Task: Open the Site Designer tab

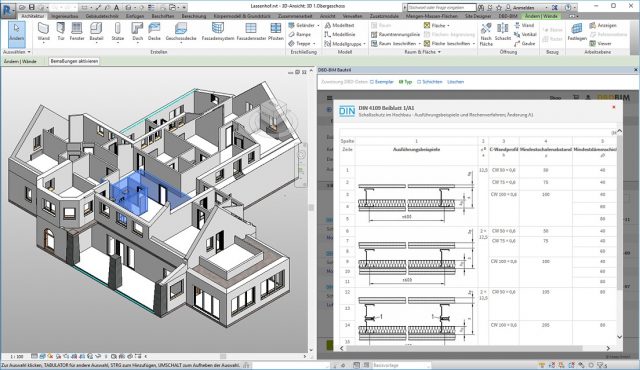Action: pos(478,16)
